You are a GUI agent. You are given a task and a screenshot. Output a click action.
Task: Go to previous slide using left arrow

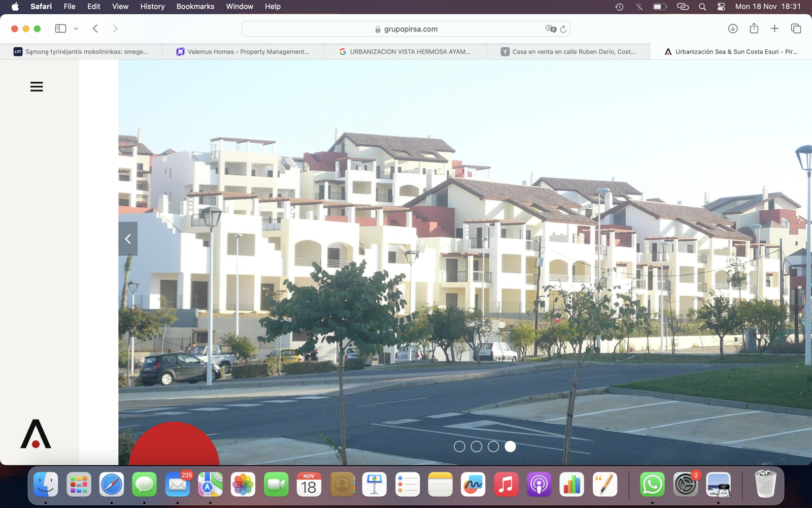pos(128,239)
